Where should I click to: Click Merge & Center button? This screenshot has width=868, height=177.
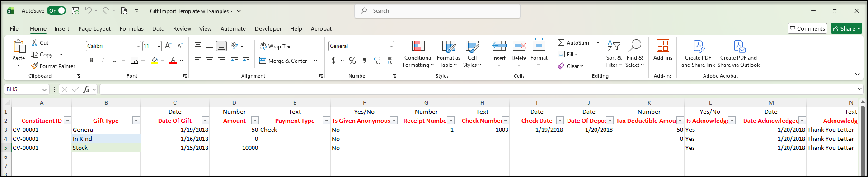(x=283, y=61)
